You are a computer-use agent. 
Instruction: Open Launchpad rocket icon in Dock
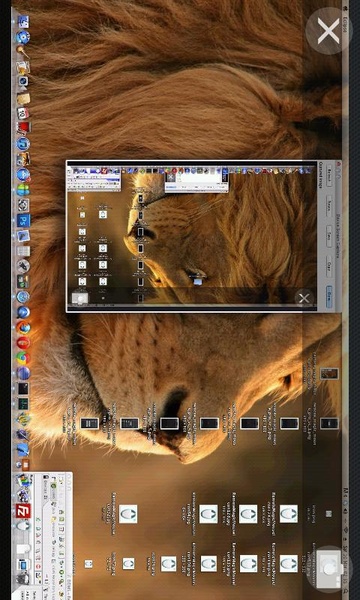point(23,266)
